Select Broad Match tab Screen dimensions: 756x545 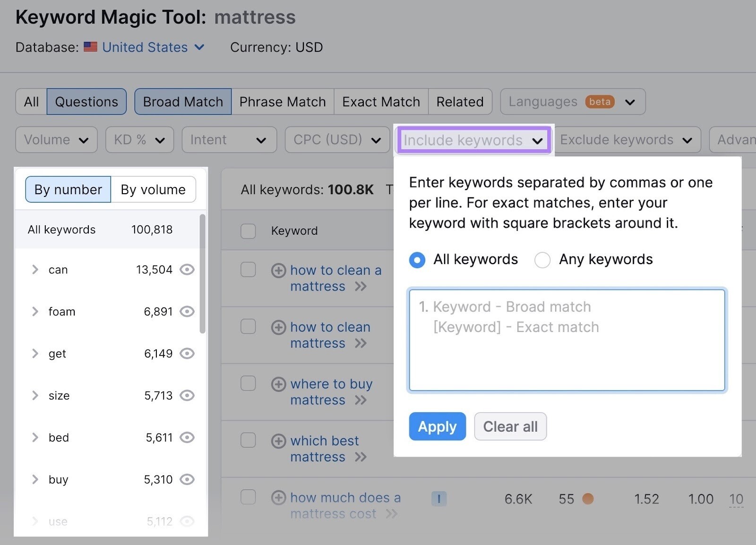[183, 102]
